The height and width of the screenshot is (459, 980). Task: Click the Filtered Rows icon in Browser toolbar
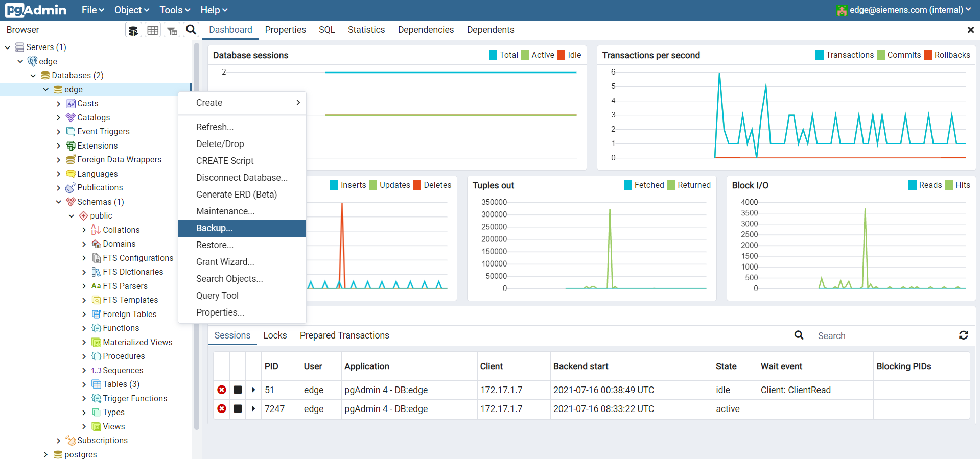pos(172,30)
